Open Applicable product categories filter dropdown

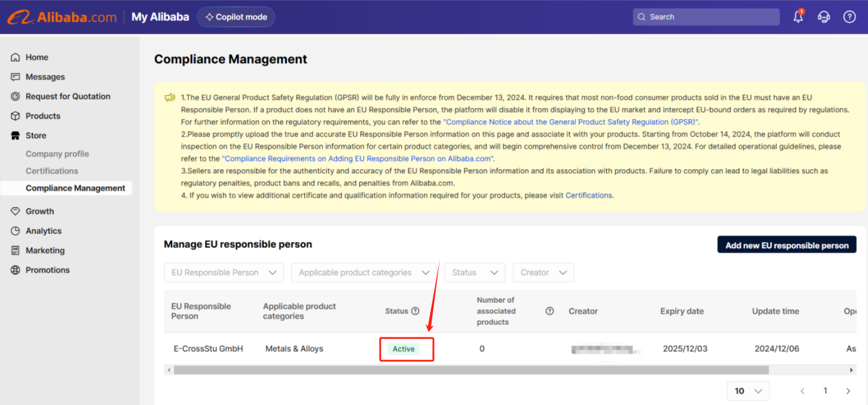pos(364,273)
